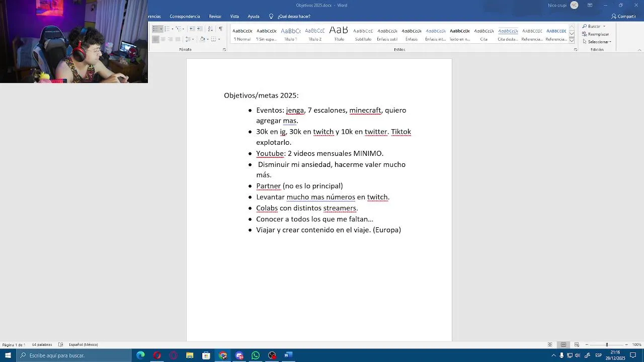Open the Correspondencia ribbon tab
This screenshot has width=644, height=362.
pyautogui.click(x=185, y=17)
